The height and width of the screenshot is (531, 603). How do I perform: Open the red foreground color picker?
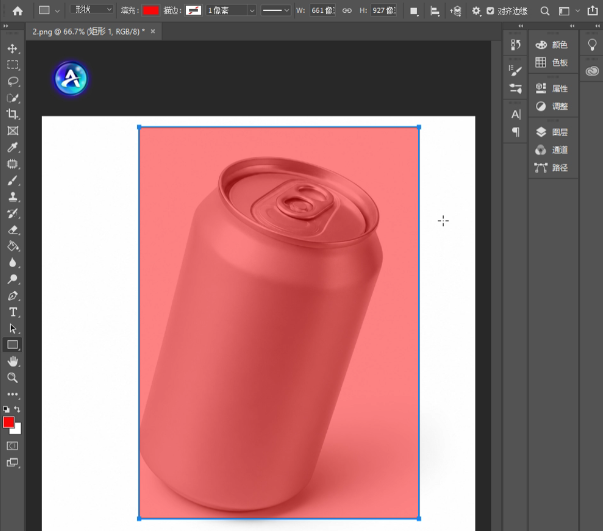(x=8, y=422)
